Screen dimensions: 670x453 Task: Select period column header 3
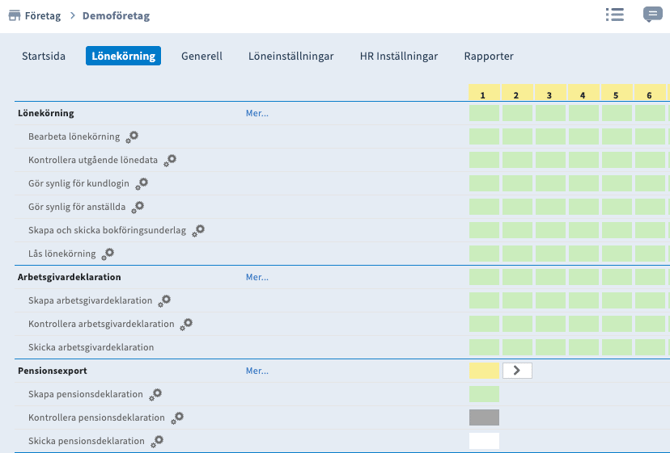549,95
